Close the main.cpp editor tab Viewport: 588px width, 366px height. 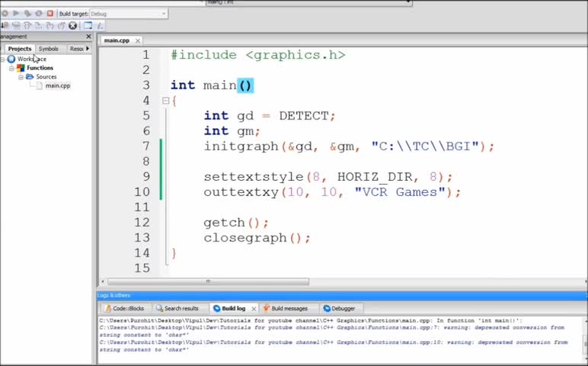(x=138, y=40)
